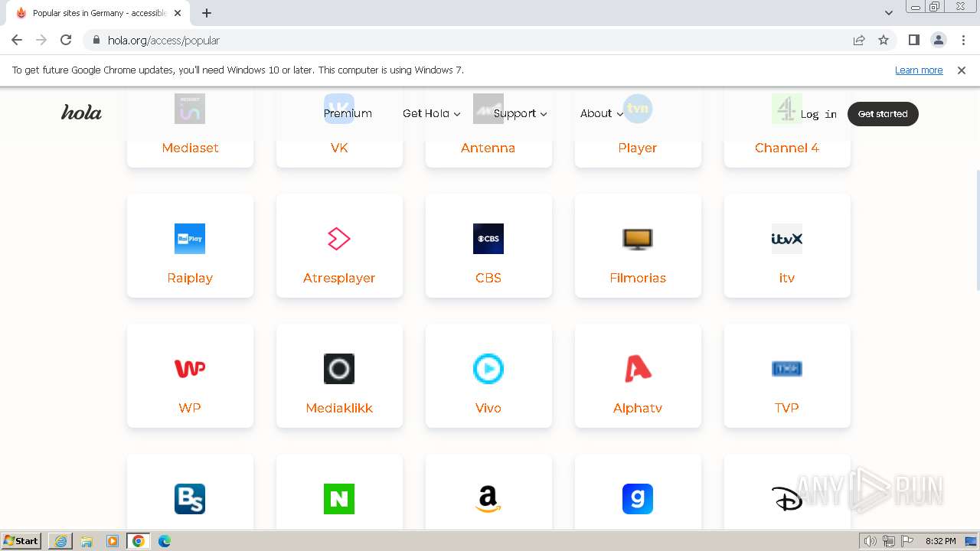This screenshot has width=980, height=551.
Task: Open Chrome side panel icon
Action: 913,40
